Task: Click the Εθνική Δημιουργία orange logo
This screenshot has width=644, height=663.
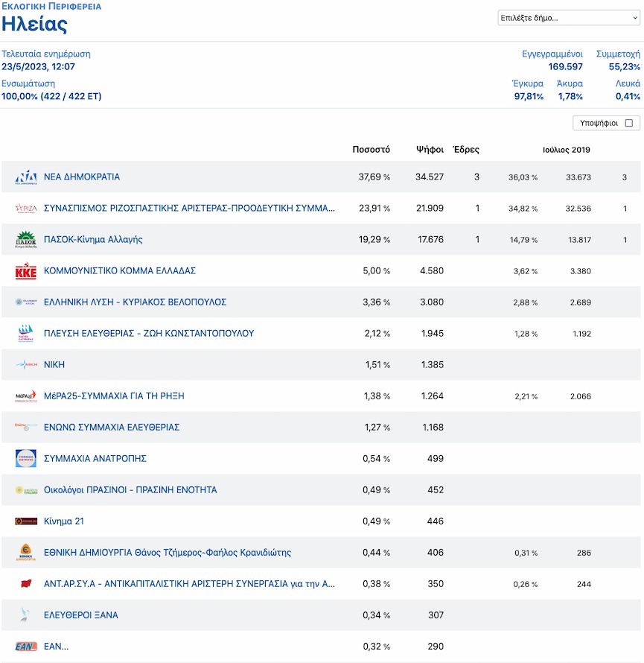Action: [x=26, y=552]
